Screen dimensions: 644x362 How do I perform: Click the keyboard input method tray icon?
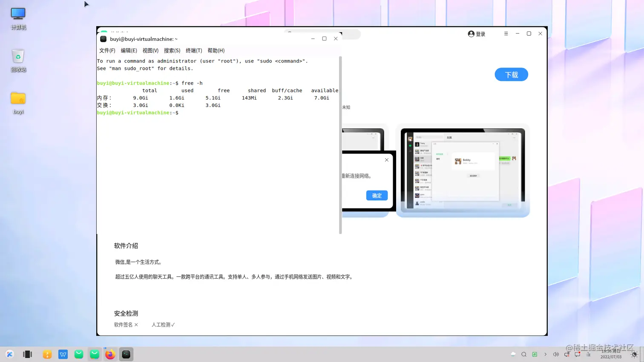pyautogui.click(x=588, y=354)
